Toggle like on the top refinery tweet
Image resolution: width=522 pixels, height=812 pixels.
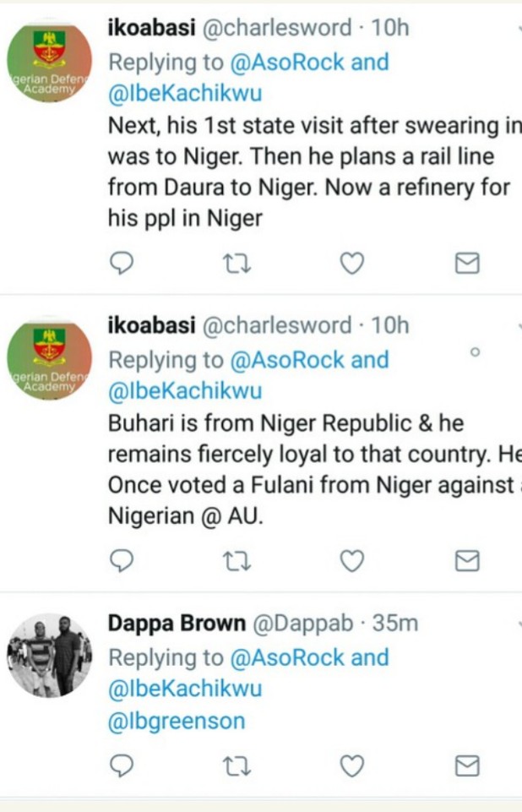click(x=351, y=264)
